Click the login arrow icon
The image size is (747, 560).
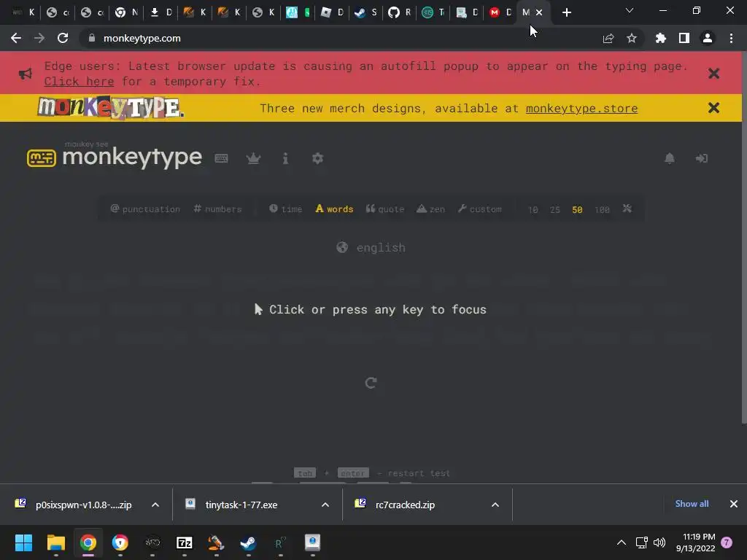(701, 158)
